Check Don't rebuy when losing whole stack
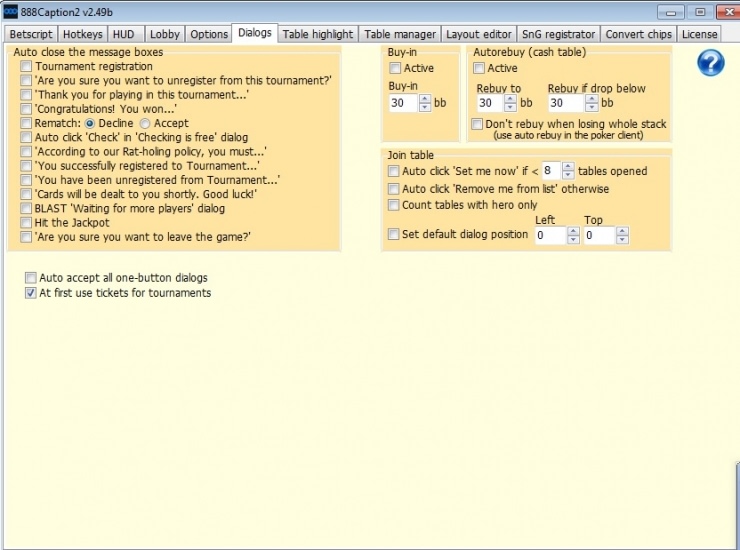This screenshot has height=550, width=740. pos(477,124)
